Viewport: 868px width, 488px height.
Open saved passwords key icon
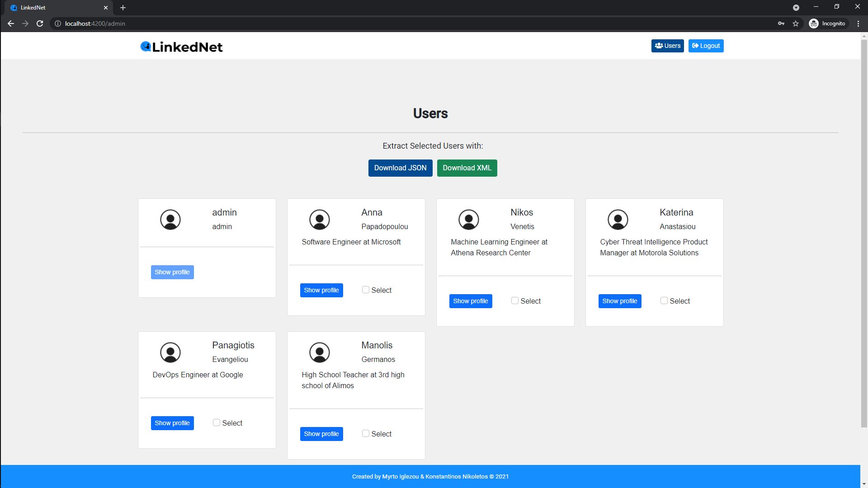pos(781,23)
